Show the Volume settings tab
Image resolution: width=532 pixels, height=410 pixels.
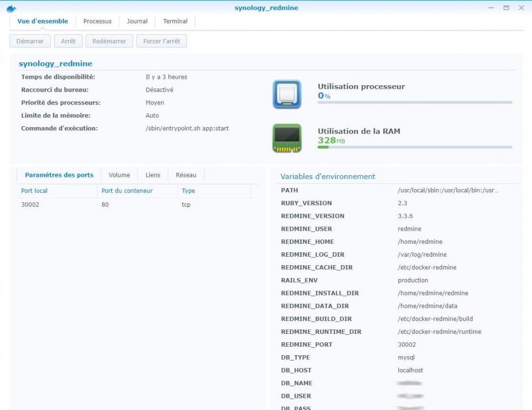[119, 175]
